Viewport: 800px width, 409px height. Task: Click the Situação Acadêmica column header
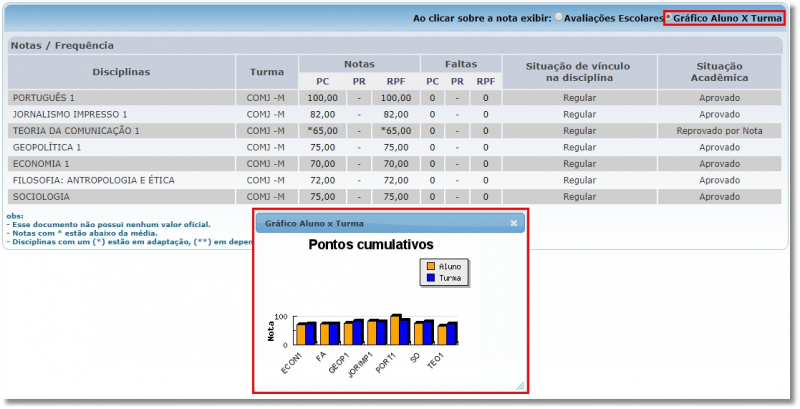pyautogui.click(x=719, y=72)
